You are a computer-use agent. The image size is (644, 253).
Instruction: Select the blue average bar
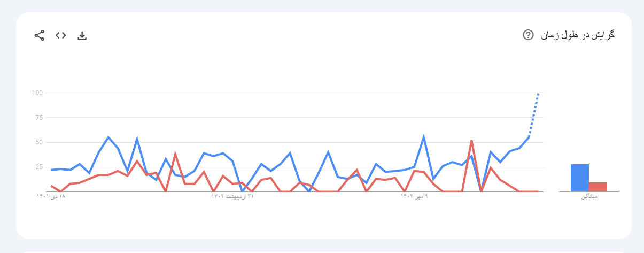point(579,178)
